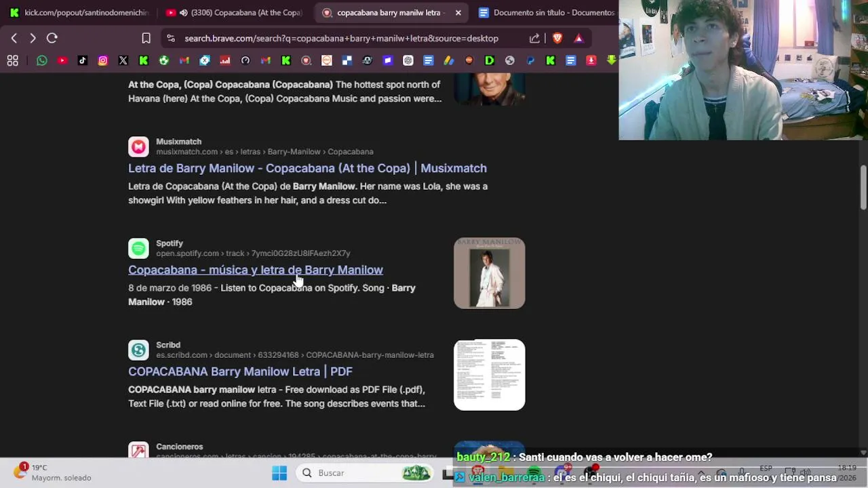Open the Google Ads bookmark
This screenshot has width=868, height=488.
click(x=449, y=60)
